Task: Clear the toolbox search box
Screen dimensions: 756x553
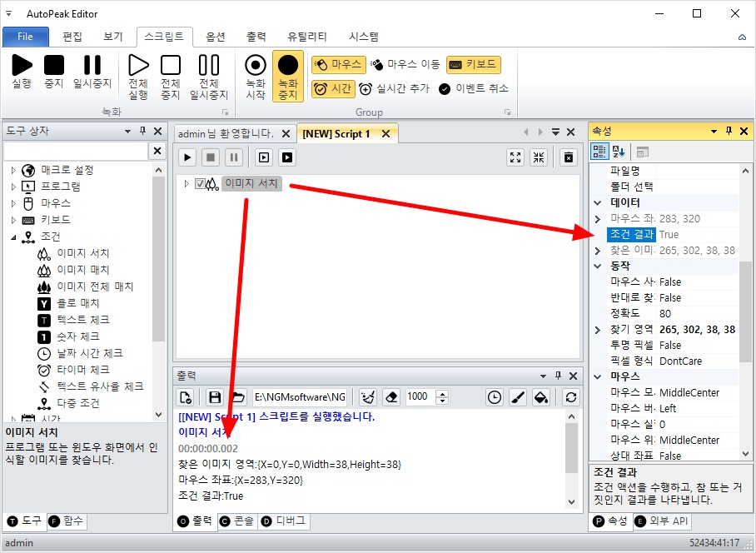Action: pos(157,151)
